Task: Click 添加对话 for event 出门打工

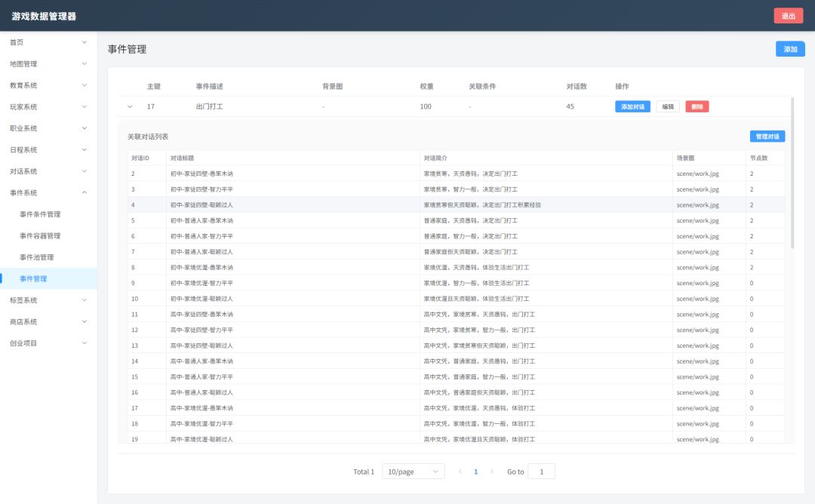Action: (x=632, y=106)
